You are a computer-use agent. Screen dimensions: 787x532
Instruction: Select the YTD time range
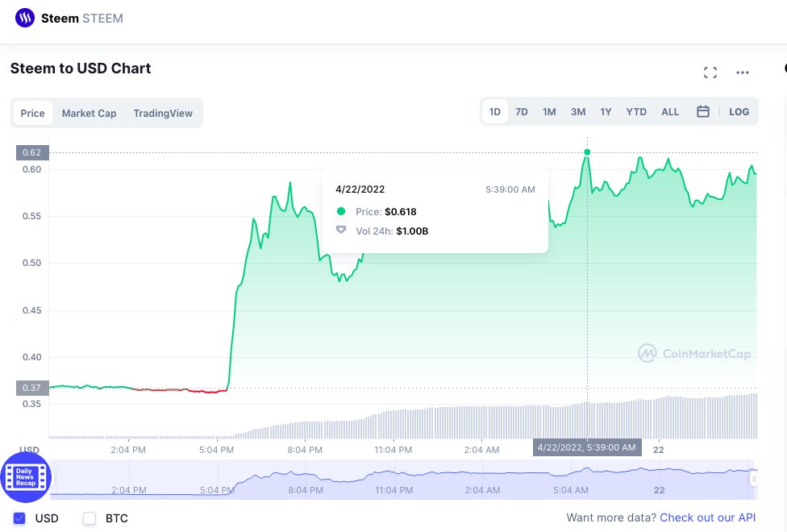636,112
